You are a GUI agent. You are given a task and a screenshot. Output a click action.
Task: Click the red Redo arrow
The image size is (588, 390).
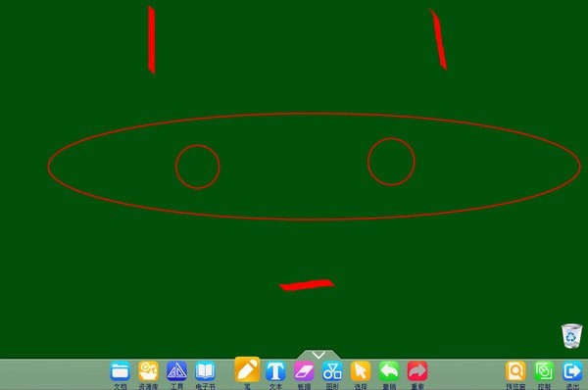pos(417,371)
